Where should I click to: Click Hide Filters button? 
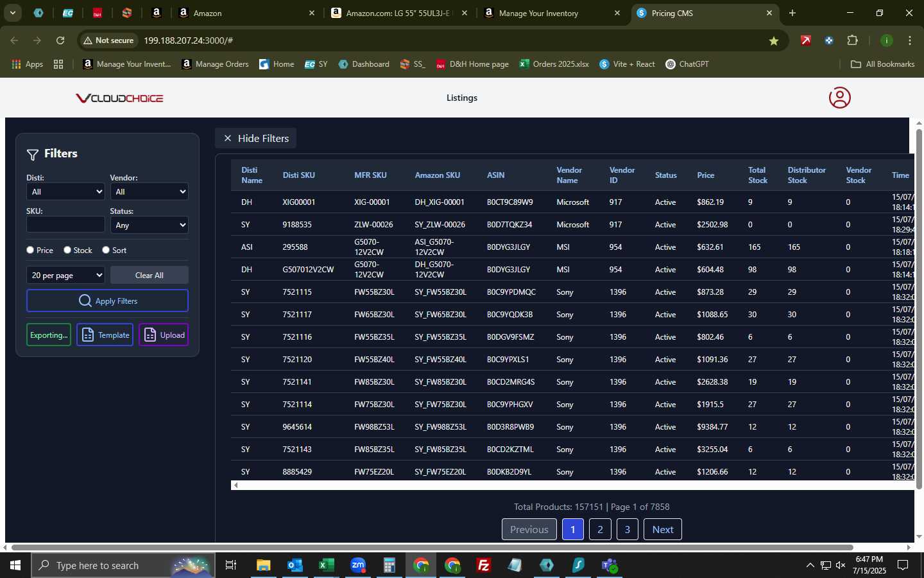click(x=256, y=138)
